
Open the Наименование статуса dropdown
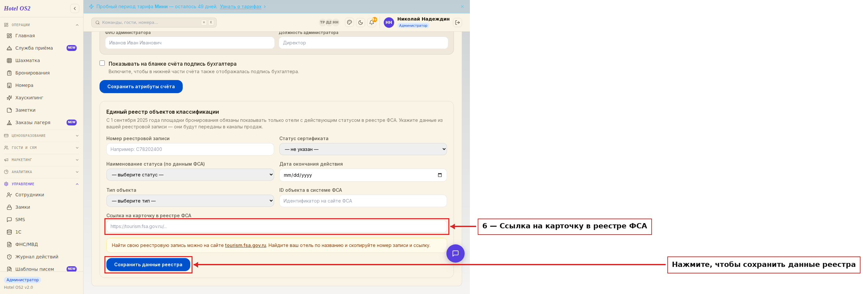190,175
